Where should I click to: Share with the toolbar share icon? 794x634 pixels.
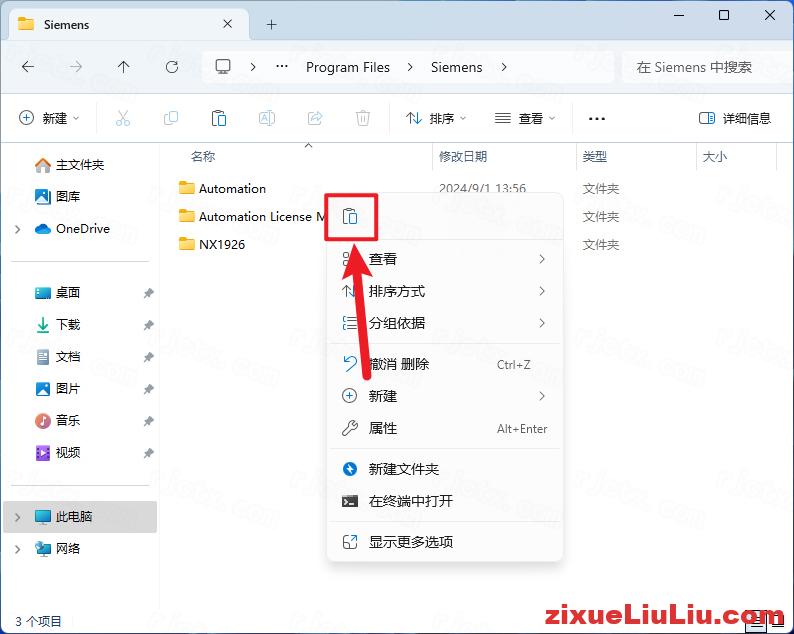pyautogui.click(x=315, y=118)
